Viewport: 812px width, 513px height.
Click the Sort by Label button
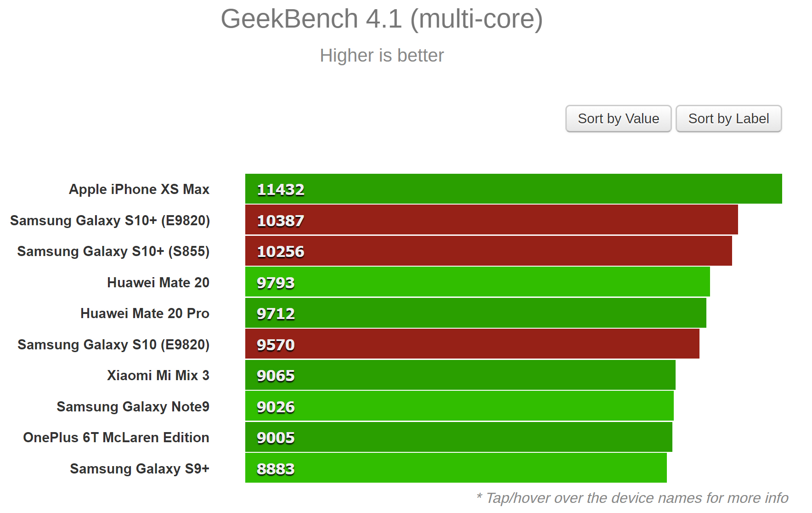tap(728, 119)
